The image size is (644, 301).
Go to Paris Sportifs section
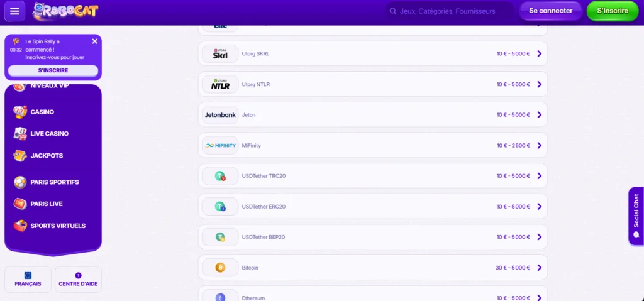tap(54, 182)
